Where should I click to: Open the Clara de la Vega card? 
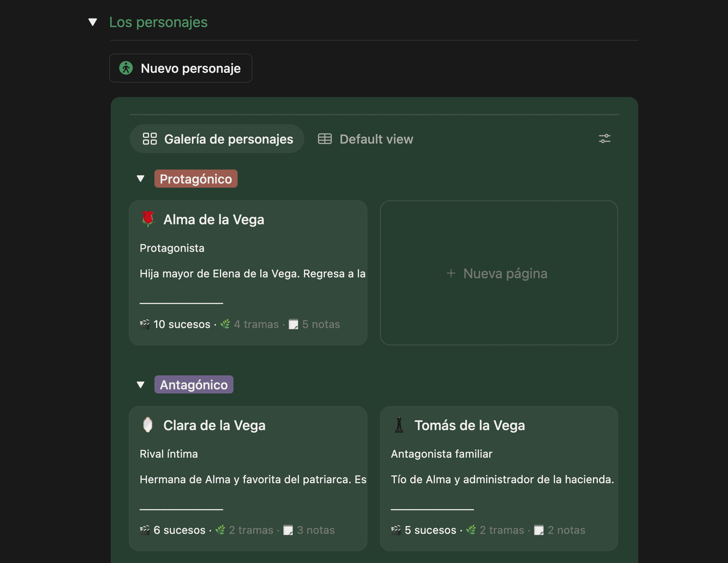coord(248,479)
